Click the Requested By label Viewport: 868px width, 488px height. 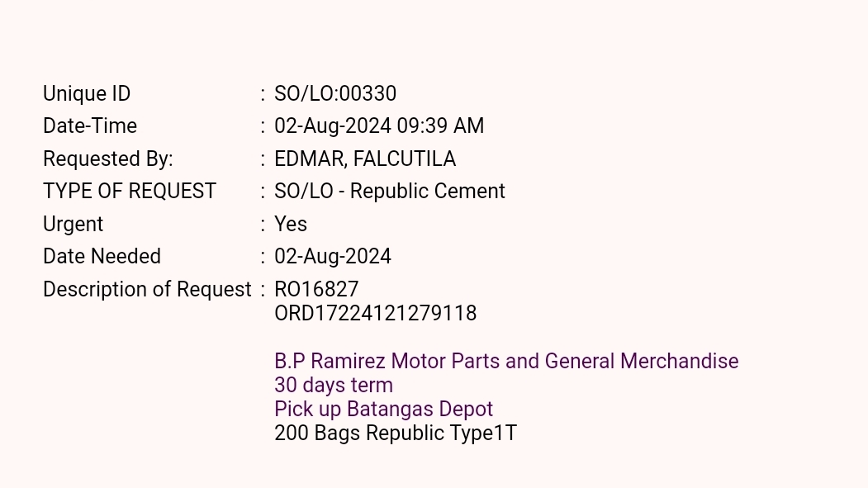point(108,159)
